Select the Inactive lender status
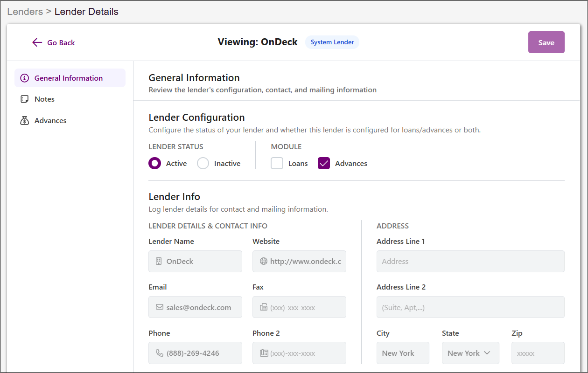Viewport: 588px width, 373px height. tap(203, 163)
